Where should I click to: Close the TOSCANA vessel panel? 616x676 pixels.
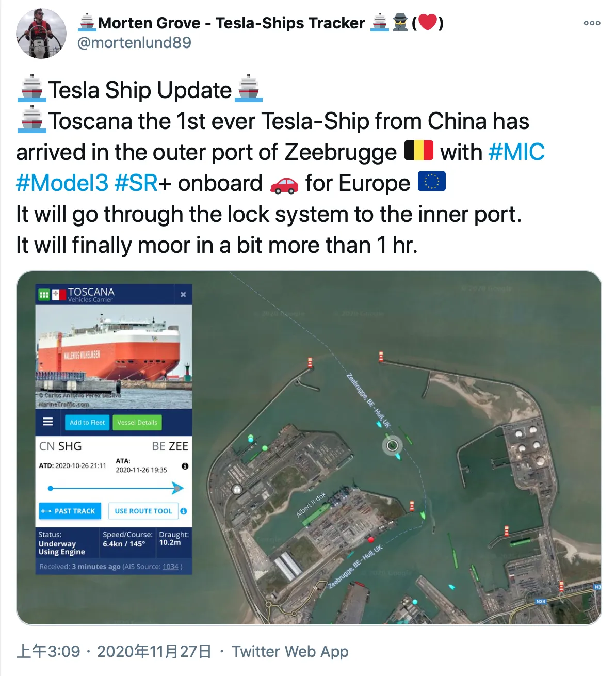(x=183, y=295)
